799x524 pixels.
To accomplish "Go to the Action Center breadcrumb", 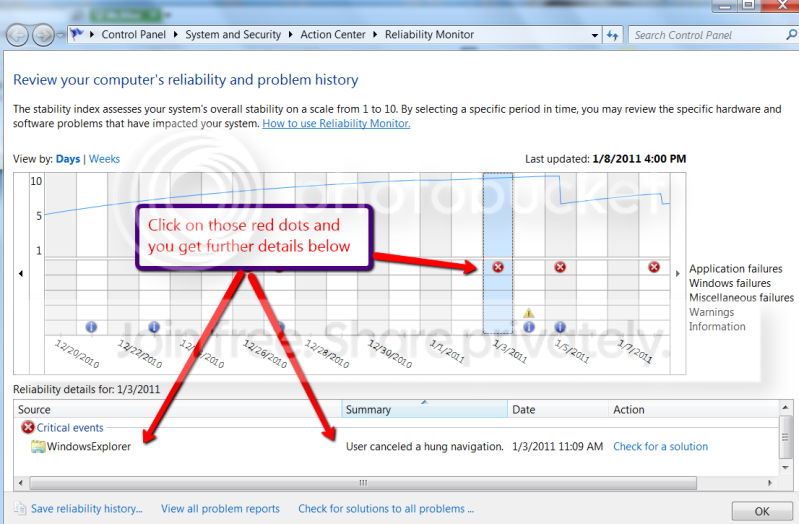I will point(333,35).
